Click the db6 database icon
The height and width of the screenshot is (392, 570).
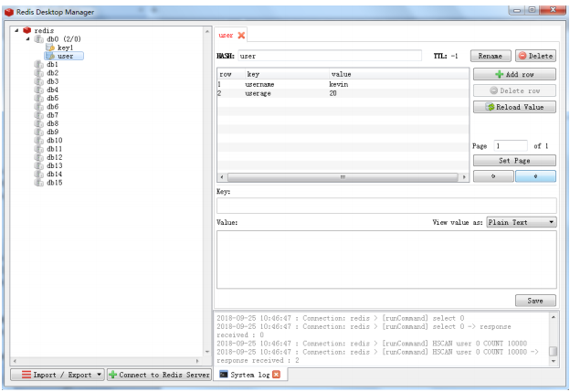[x=39, y=107]
